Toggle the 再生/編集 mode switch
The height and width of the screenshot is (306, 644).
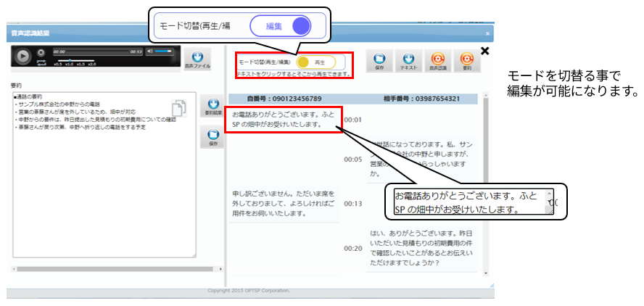click(315, 62)
